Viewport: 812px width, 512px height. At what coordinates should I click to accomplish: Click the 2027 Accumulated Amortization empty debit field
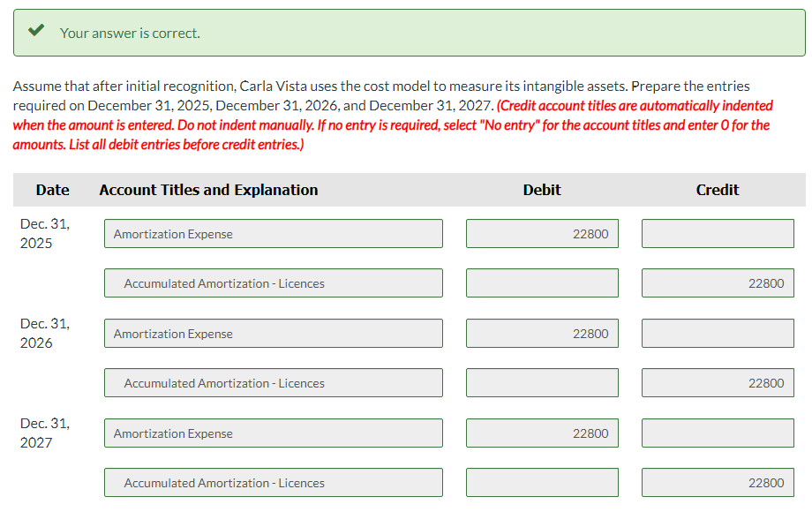pyautogui.click(x=542, y=483)
